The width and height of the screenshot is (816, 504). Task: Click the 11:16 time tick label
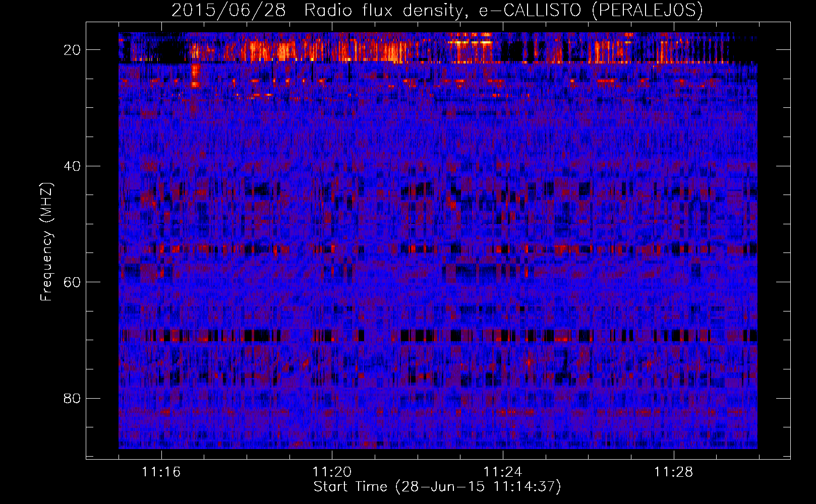point(161,472)
